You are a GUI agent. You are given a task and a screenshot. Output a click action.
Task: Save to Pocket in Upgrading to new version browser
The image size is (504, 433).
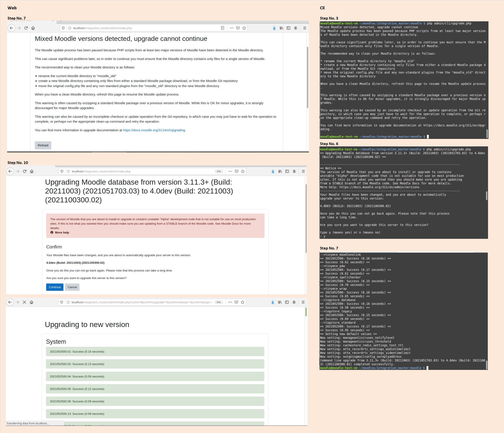click(x=236, y=302)
